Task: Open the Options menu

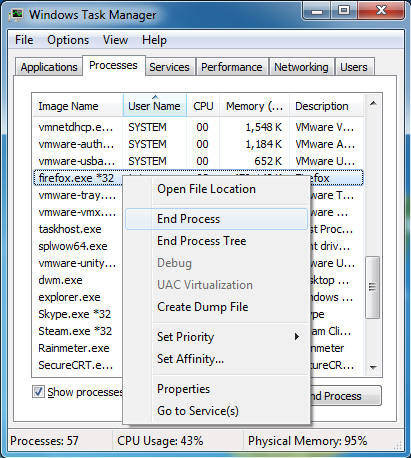Action: tap(68, 40)
